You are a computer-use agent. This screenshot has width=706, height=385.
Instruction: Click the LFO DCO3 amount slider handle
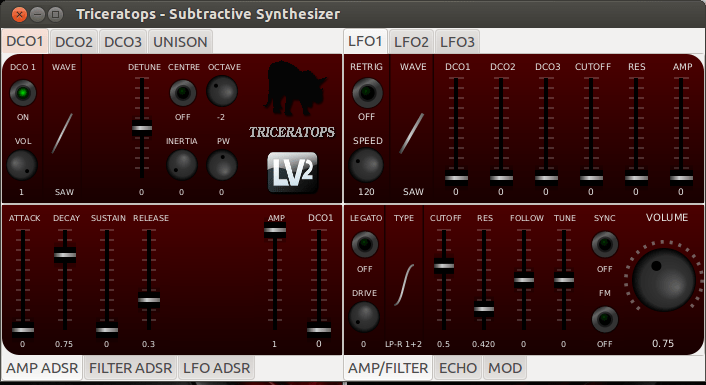click(546, 178)
